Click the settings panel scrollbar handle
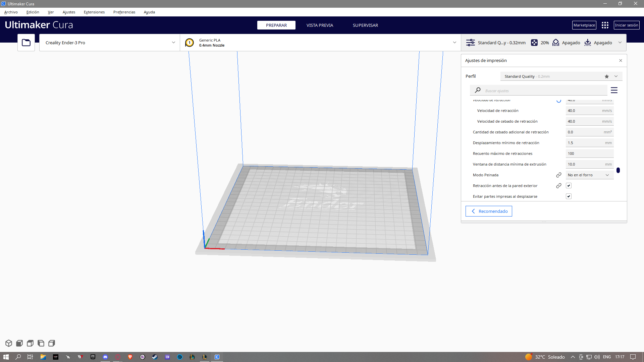This screenshot has height=362, width=644. (x=618, y=170)
